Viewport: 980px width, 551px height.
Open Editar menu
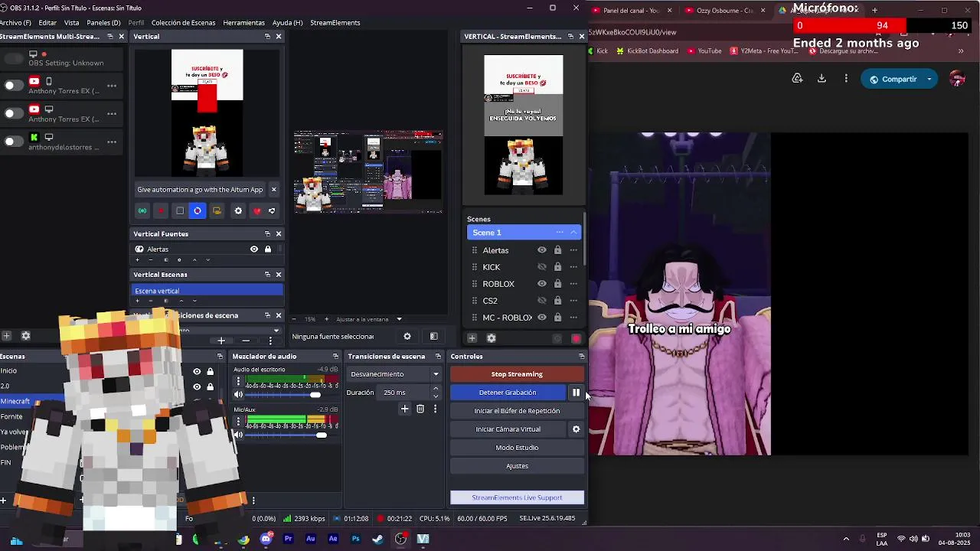pos(47,23)
